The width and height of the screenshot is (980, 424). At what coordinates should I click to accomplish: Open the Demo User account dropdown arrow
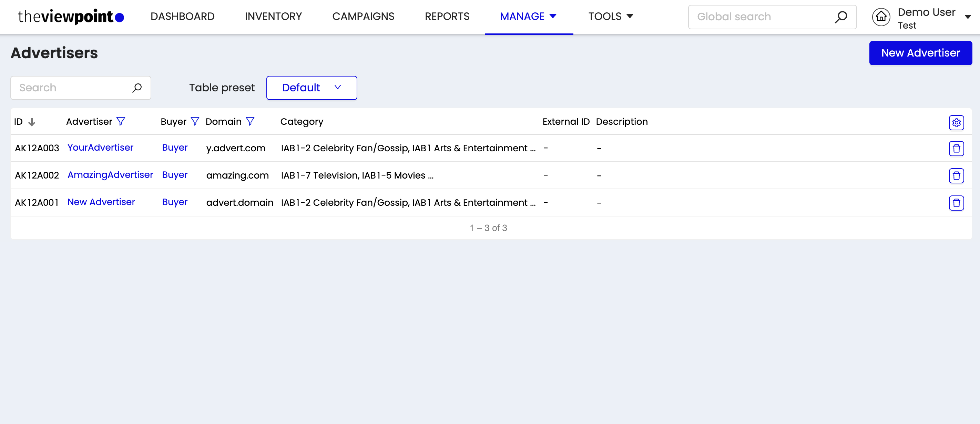tap(968, 17)
